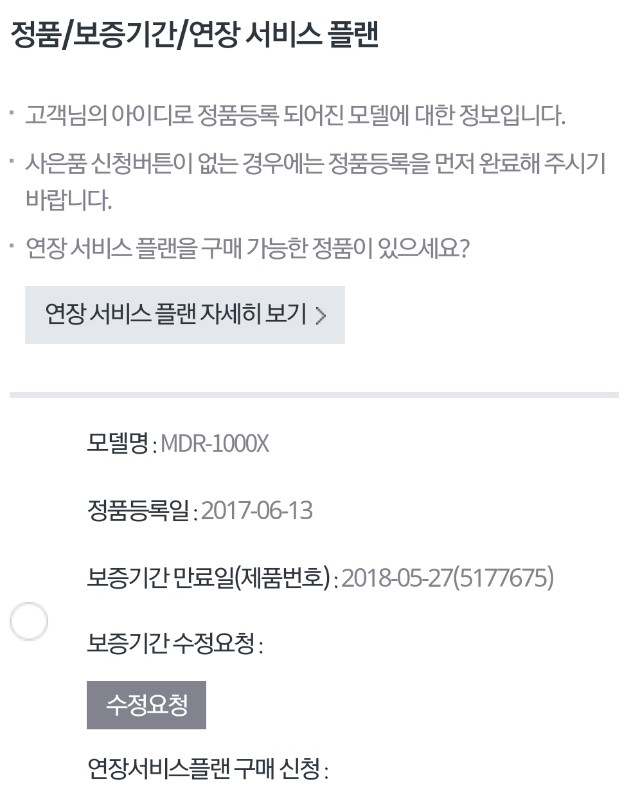This screenshot has width=631, height=800.
Task: Click the 모델명 label
Action: point(118,444)
